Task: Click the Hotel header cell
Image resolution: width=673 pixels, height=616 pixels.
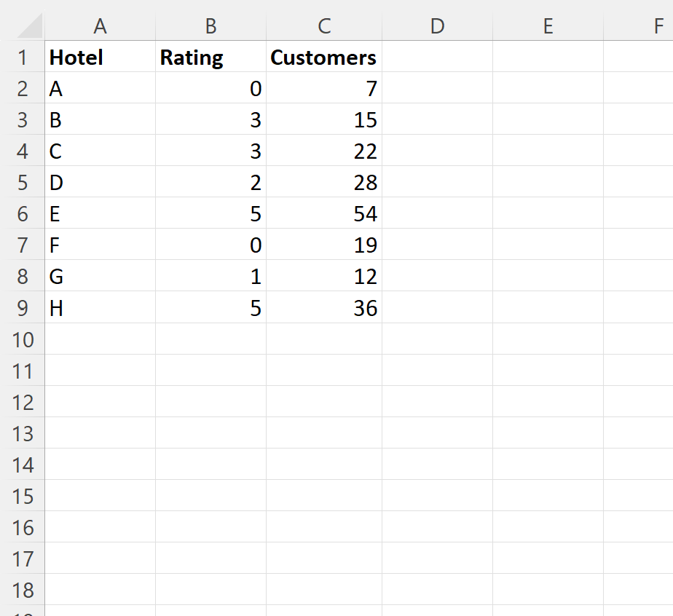Action: click(100, 57)
